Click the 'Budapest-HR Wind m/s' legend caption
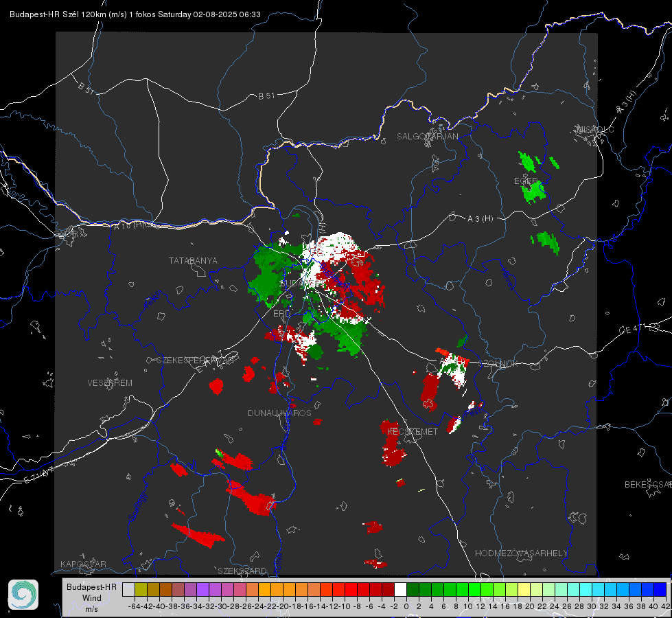The image size is (672, 618). click(92, 598)
